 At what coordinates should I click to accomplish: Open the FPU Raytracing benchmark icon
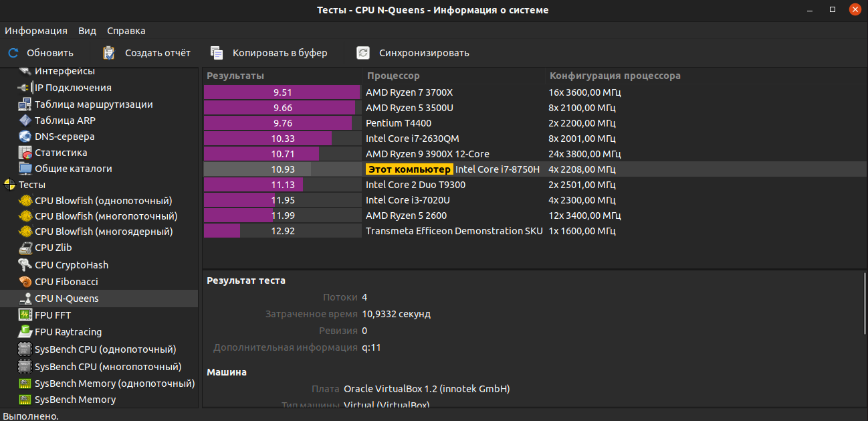(x=25, y=332)
